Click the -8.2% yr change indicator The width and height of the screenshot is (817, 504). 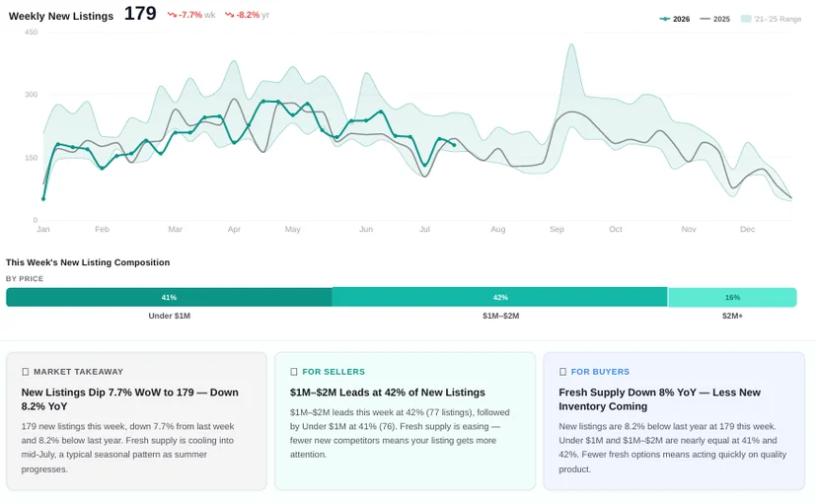[x=247, y=15]
